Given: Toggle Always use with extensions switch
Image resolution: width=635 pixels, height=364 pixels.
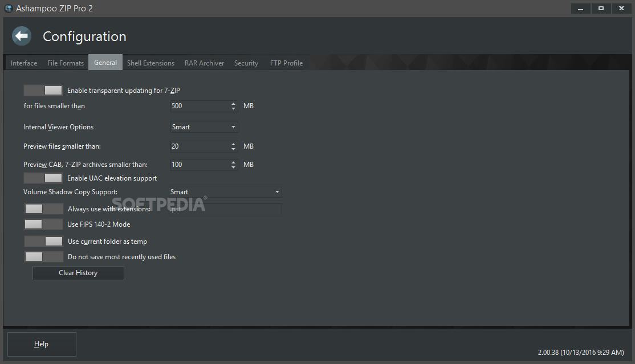Looking at the screenshot, I should [44, 209].
